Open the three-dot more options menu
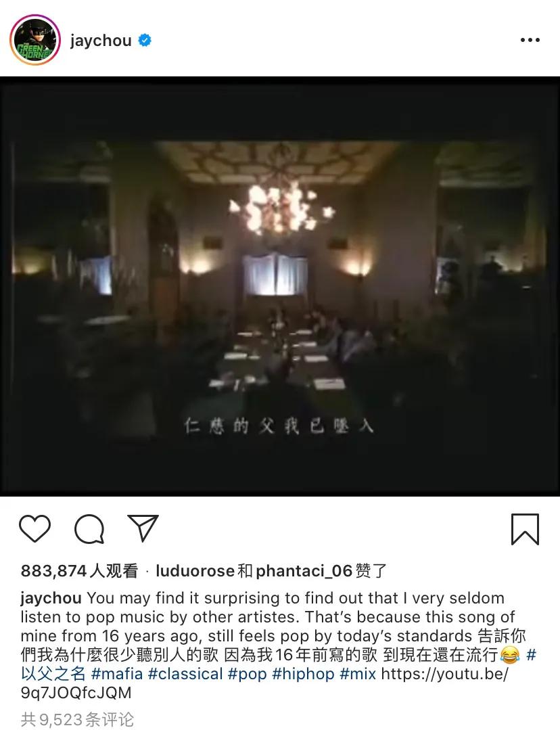 tap(530, 40)
